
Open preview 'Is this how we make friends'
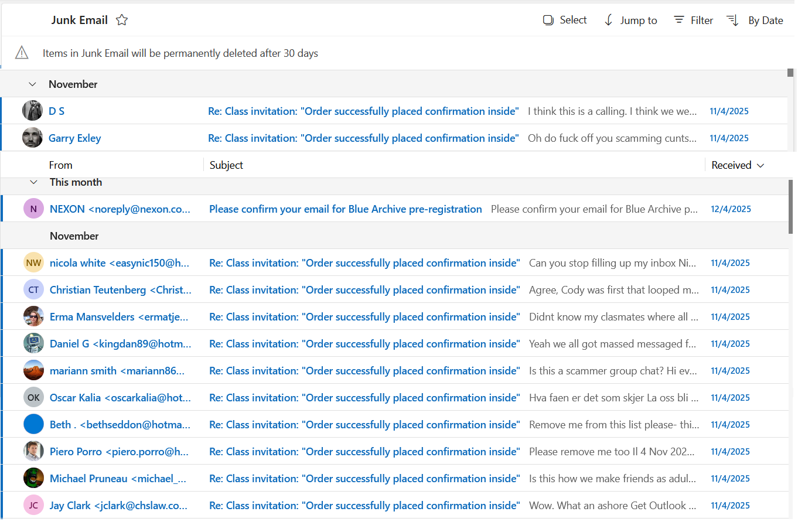pyautogui.click(x=613, y=479)
